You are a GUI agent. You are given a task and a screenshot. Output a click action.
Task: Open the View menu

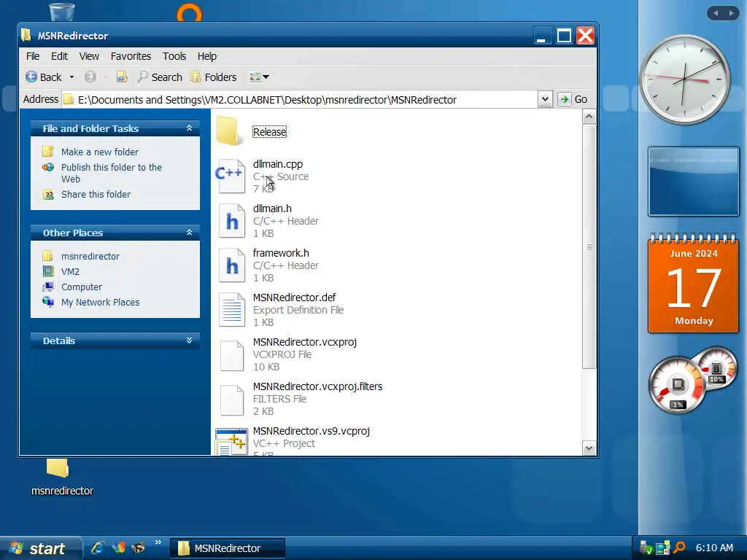[89, 56]
